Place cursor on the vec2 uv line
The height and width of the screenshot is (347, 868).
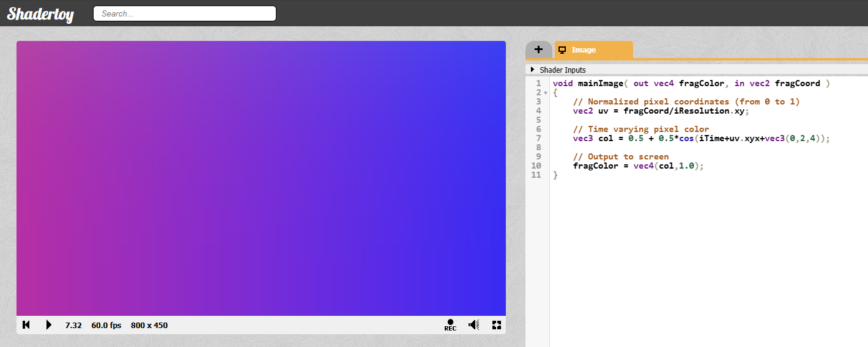(661, 111)
